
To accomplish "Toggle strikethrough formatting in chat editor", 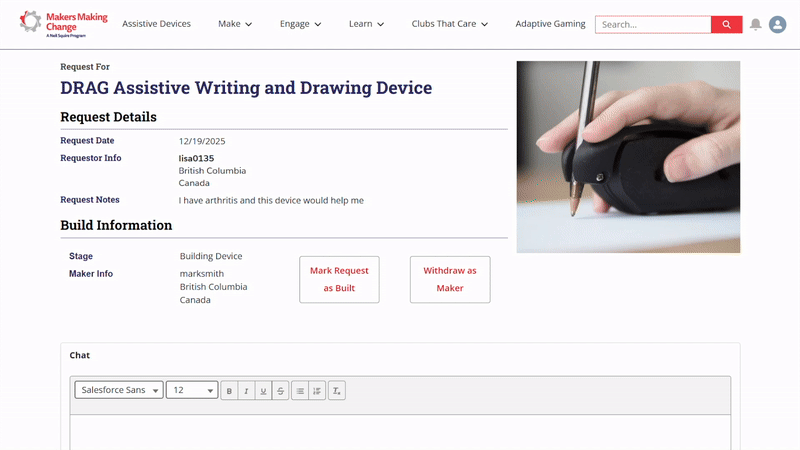I will [281, 391].
